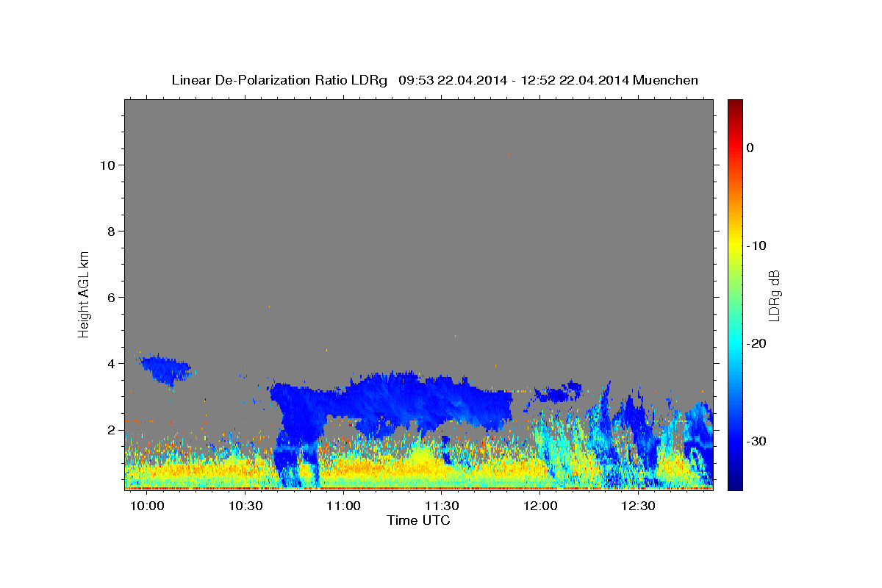Image resolution: width=882 pixels, height=588 pixels.
Task: Click the height tick label 6
Action: [111, 298]
